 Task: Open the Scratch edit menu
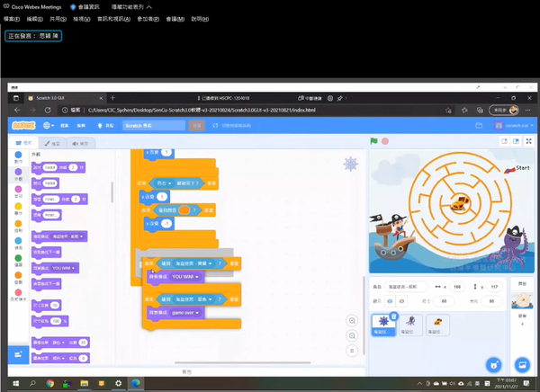point(81,126)
